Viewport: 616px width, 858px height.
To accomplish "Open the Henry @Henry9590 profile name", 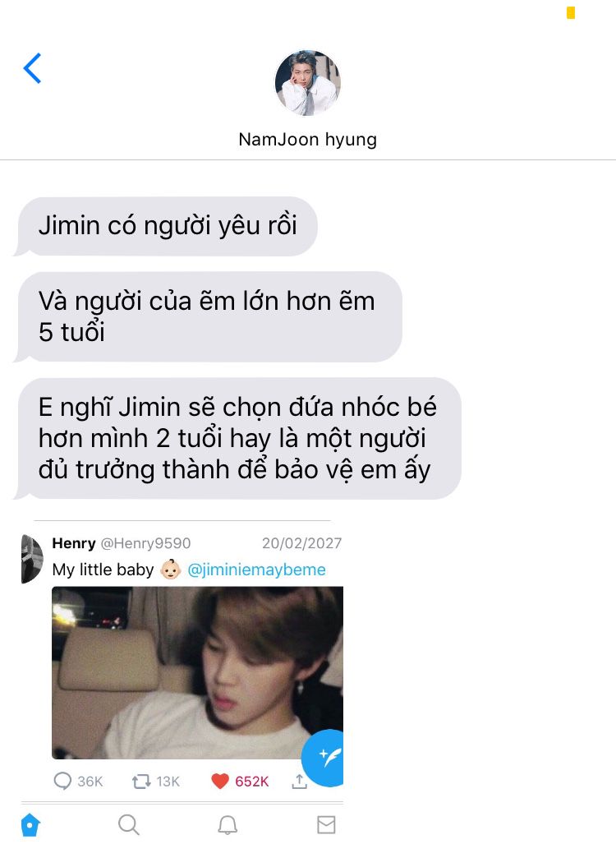I will pos(122,543).
